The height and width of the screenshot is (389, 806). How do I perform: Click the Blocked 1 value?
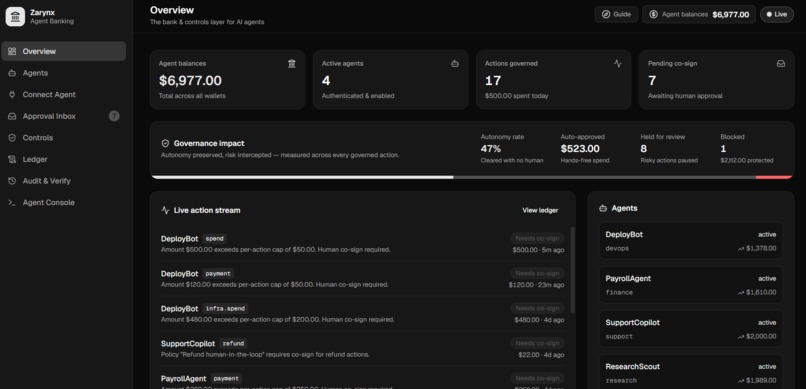(723, 149)
